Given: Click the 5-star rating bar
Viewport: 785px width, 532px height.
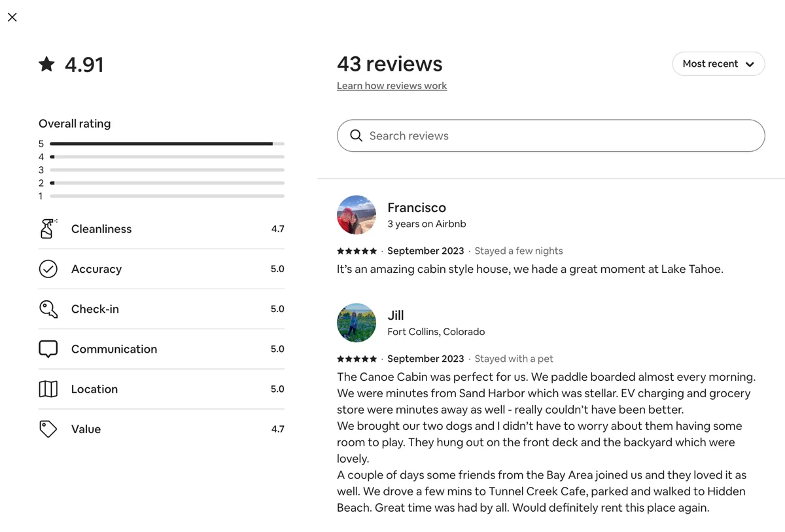Looking at the screenshot, I should coord(167,143).
